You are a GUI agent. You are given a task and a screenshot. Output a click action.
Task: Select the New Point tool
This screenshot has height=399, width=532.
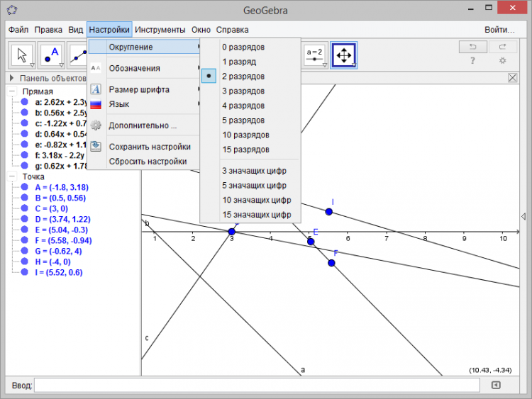tap(52, 55)
